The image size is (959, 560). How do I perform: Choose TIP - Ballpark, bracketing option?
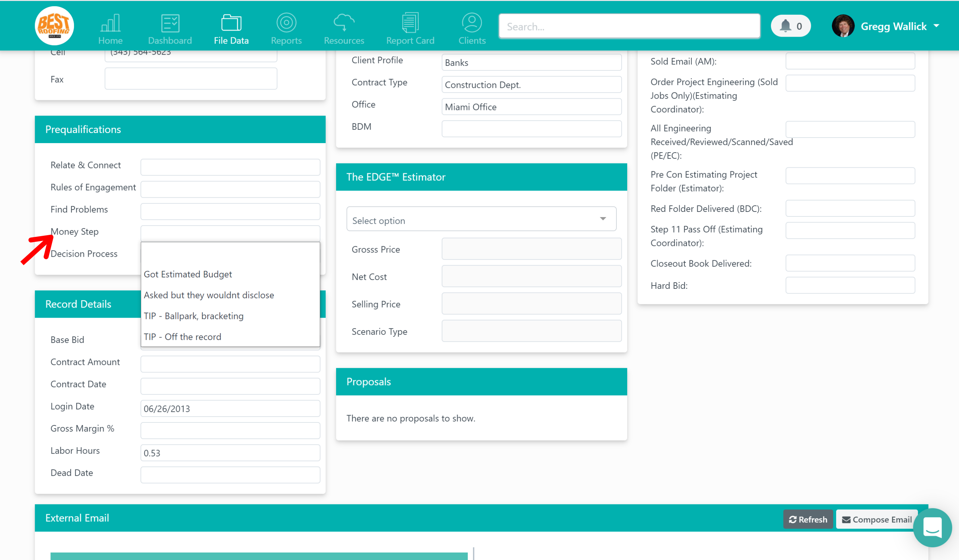point(230,316)
